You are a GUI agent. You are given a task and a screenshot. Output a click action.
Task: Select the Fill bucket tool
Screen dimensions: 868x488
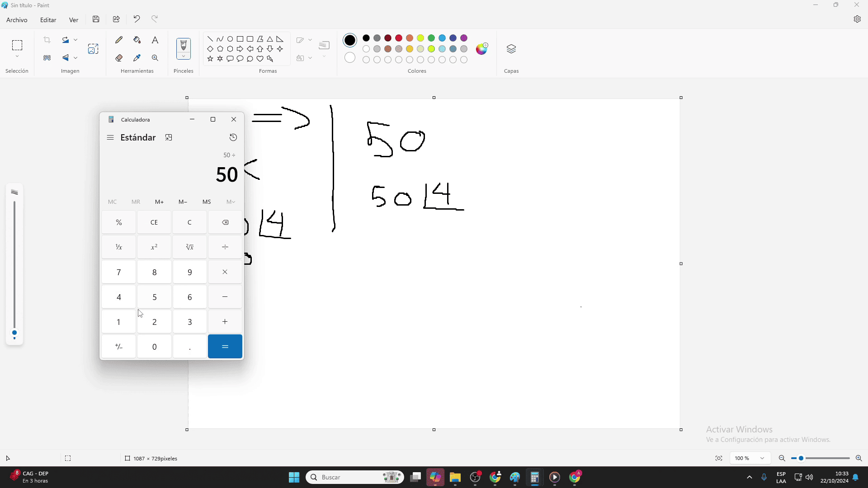(137, 40)
